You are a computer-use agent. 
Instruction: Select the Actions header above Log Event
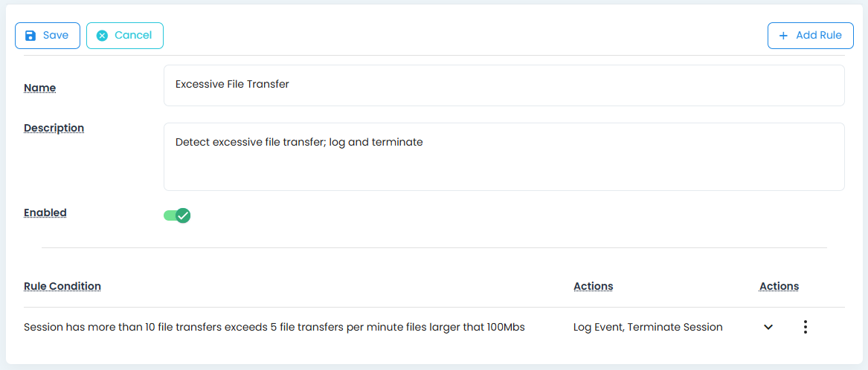click(593, 286)
